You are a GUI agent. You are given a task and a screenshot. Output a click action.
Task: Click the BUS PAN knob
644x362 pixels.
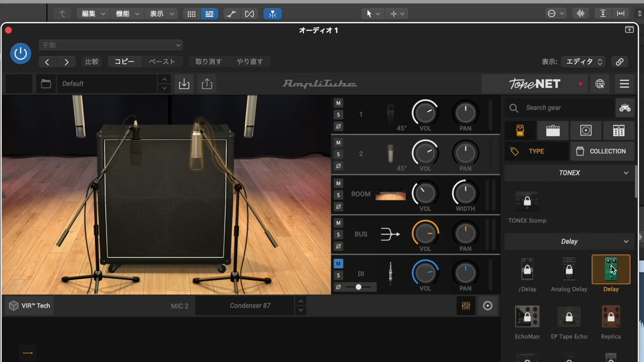(x=465, y=233)
